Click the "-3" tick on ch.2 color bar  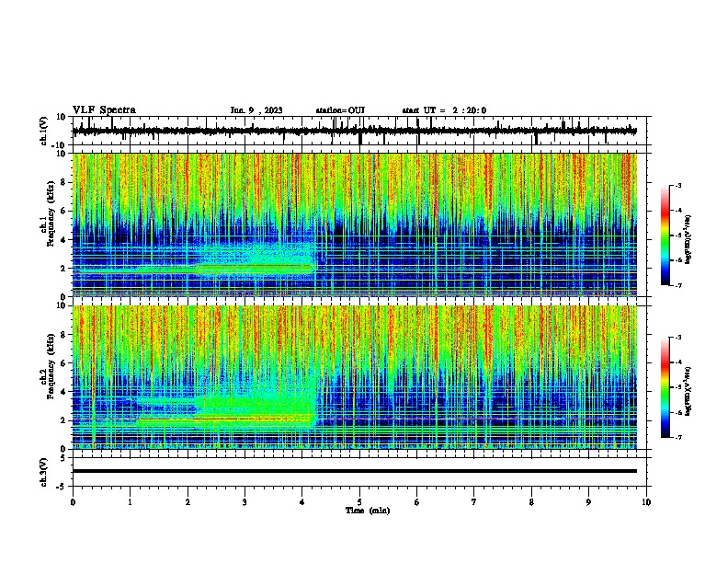click(678, 338)
